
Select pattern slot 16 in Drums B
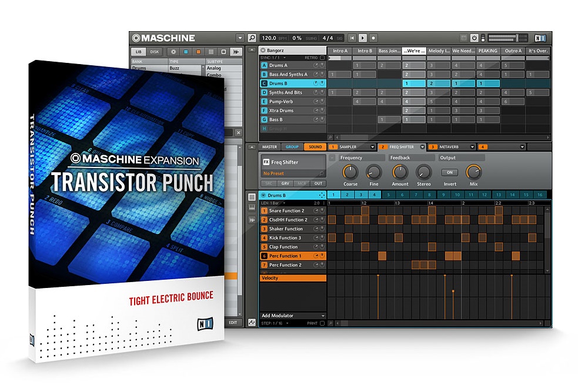coord(540,195)
